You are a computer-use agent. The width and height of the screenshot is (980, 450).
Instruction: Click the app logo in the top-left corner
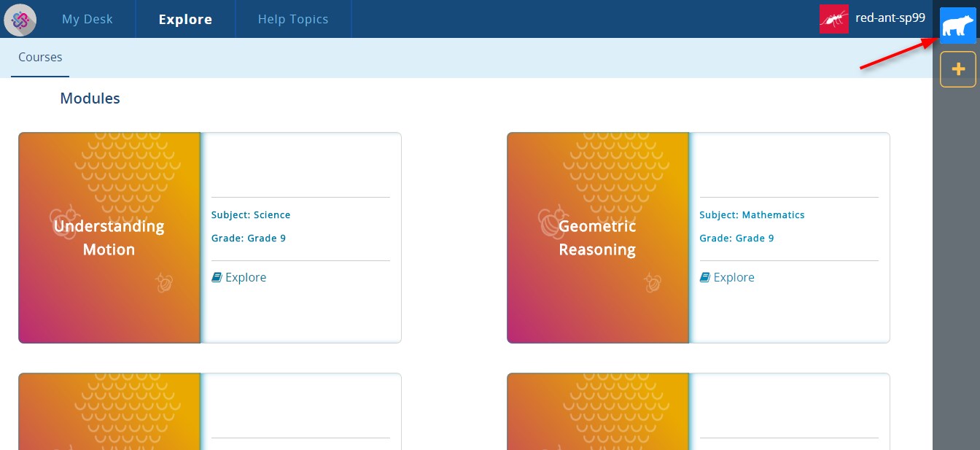pyautogui.click(x=20, y=20)
